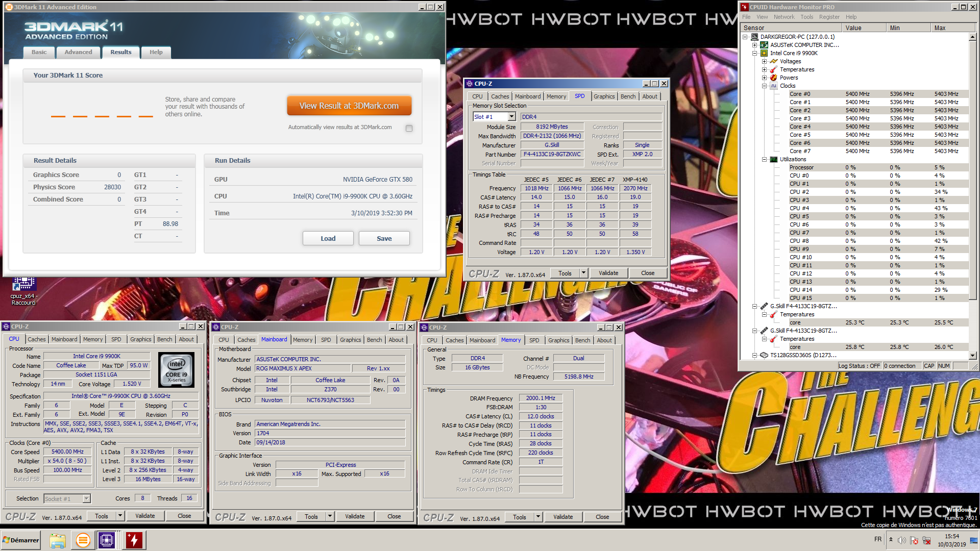Click Close in the Memory CPU-Z window
This screenshot has width=980, height=551.
(x=602, y=517)
